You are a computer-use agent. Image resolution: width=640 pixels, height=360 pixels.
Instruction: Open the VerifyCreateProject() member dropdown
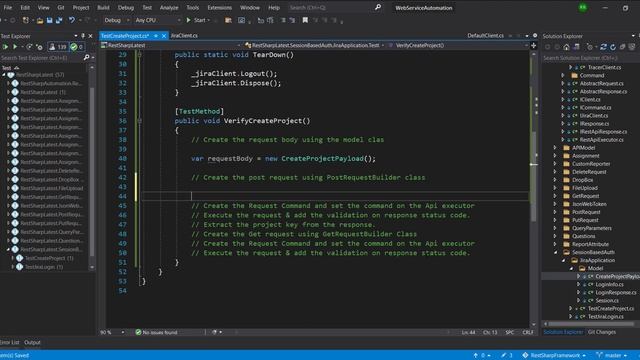(458, 45)
